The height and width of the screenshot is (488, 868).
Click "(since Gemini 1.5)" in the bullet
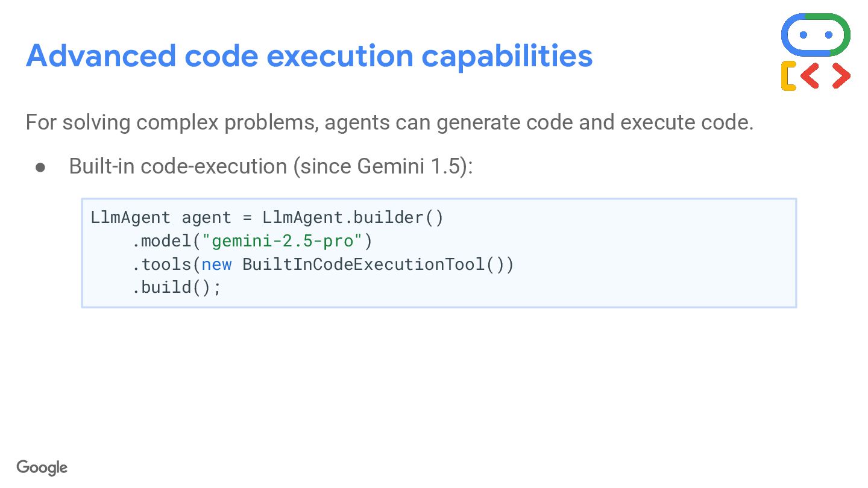(x=383, y=166)
